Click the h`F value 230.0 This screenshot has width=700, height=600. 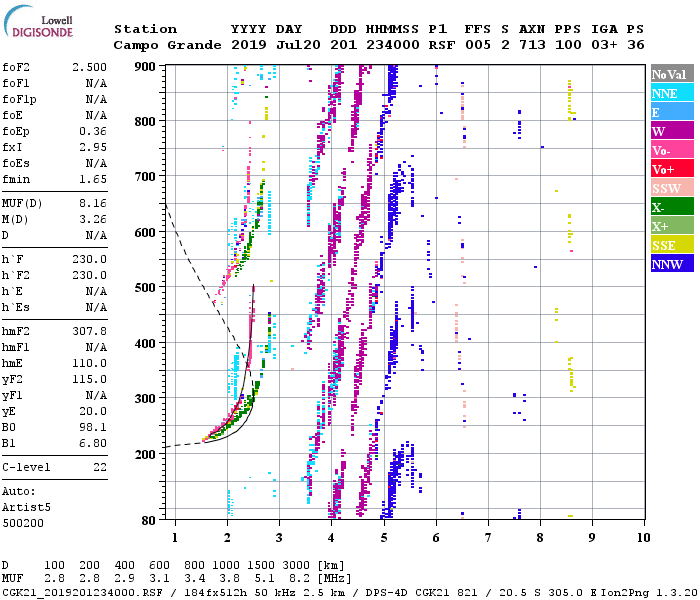click(x=89, y=259)
